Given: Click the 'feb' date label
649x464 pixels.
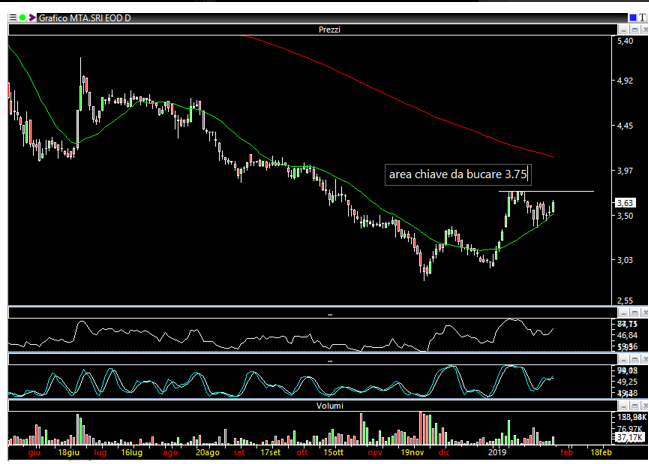Looking at the screenshot, I should click(x=567, y=452).
